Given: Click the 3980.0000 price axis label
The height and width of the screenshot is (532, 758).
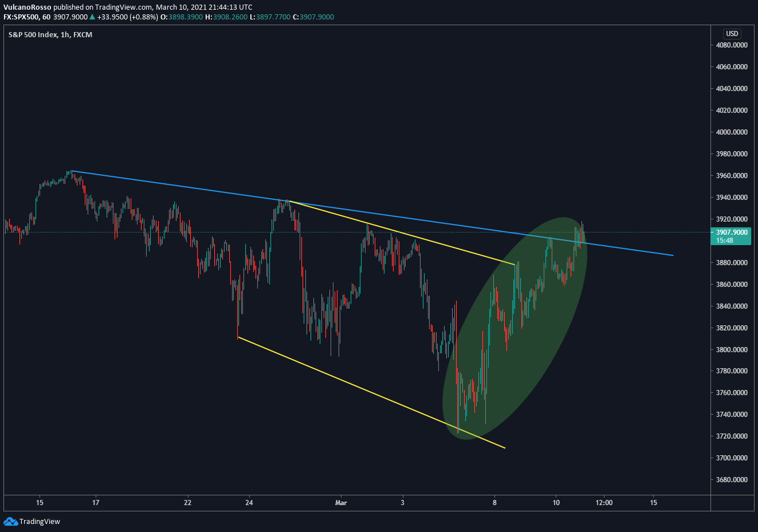Looking at the screenshot, I should tap(732, 154).
